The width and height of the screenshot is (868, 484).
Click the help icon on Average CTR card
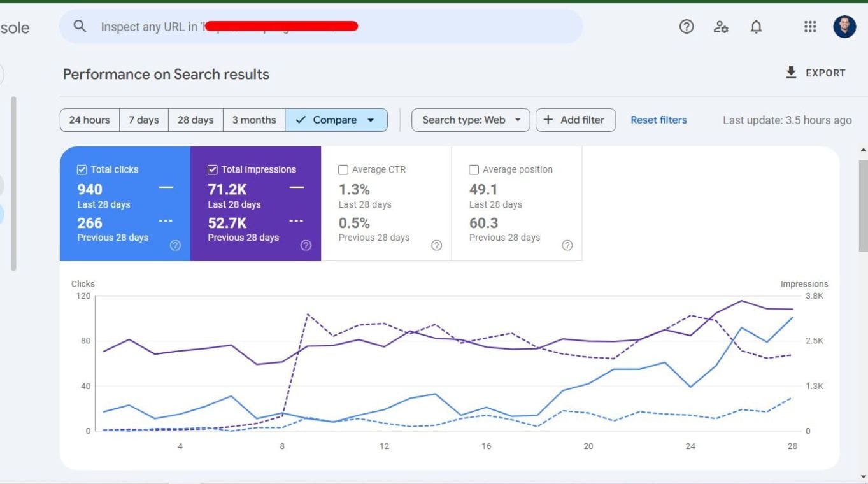tap(436, 245)
